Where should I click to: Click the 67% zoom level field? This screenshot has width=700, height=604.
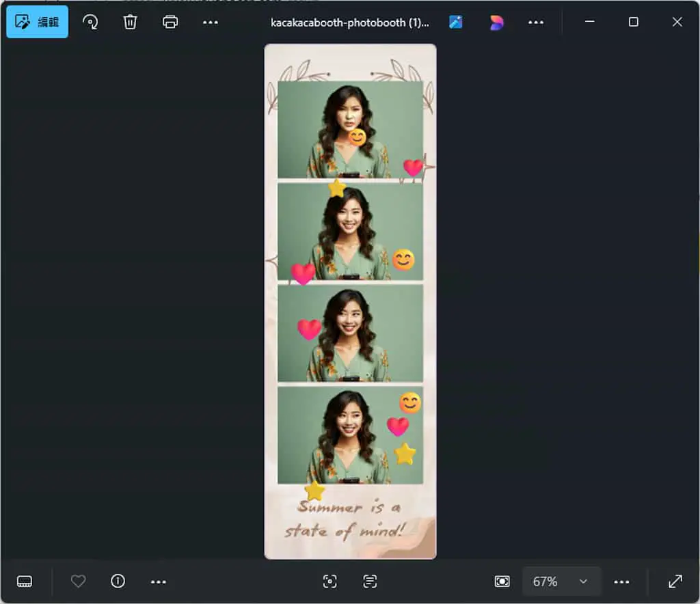(x=561, y=581)
